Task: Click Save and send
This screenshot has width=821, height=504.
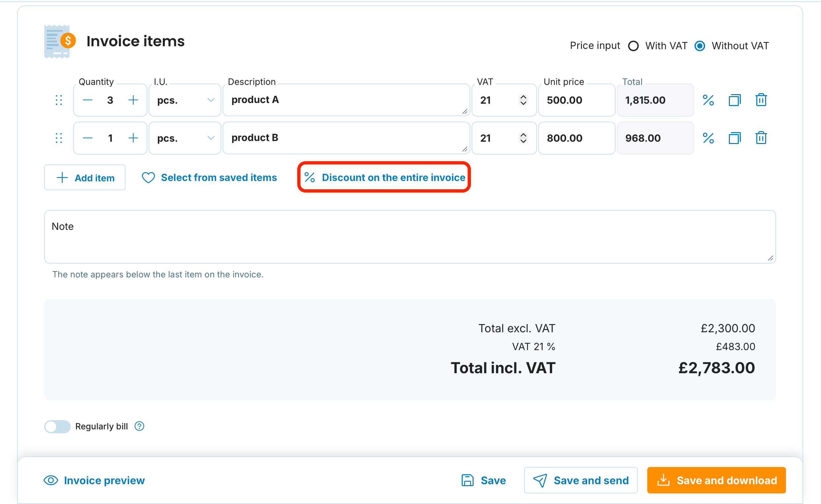Action: (x=581, y=480)
